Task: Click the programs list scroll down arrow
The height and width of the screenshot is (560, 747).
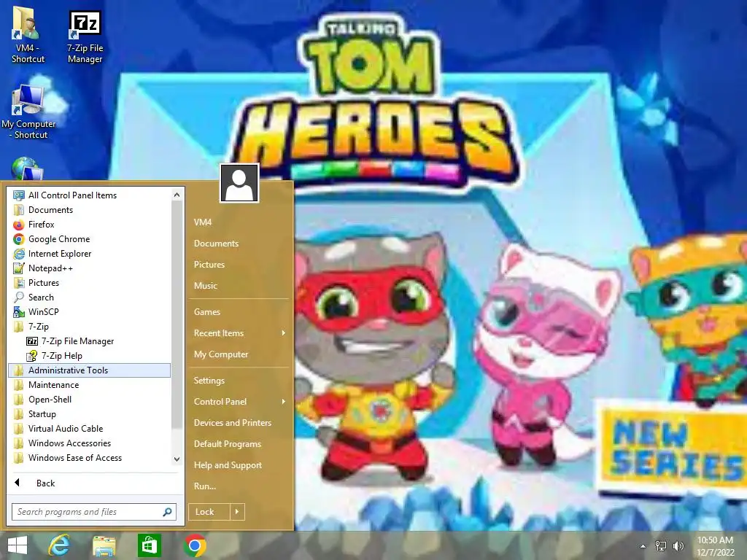Action: pos(177,459)
